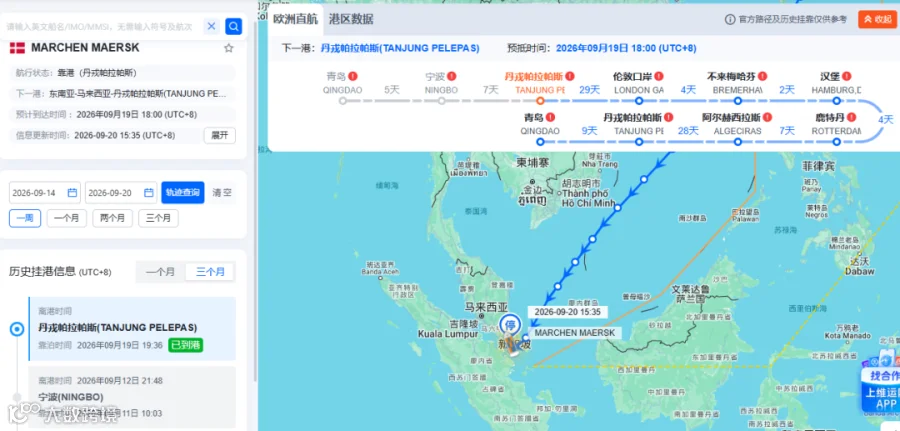
Task: Open calendar icon for end date 2026-09-20
Action: coord(149,193)
